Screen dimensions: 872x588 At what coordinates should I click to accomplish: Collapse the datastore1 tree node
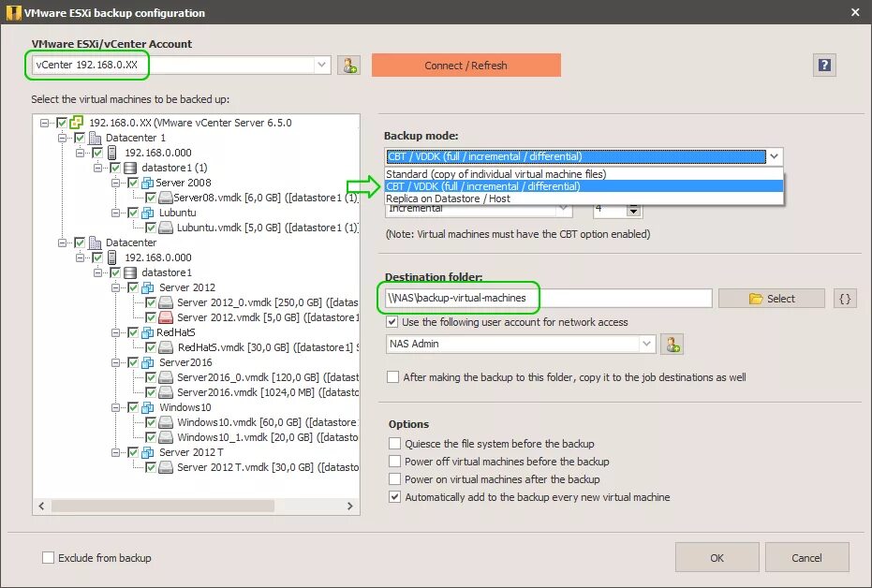(x=97, y=272)
